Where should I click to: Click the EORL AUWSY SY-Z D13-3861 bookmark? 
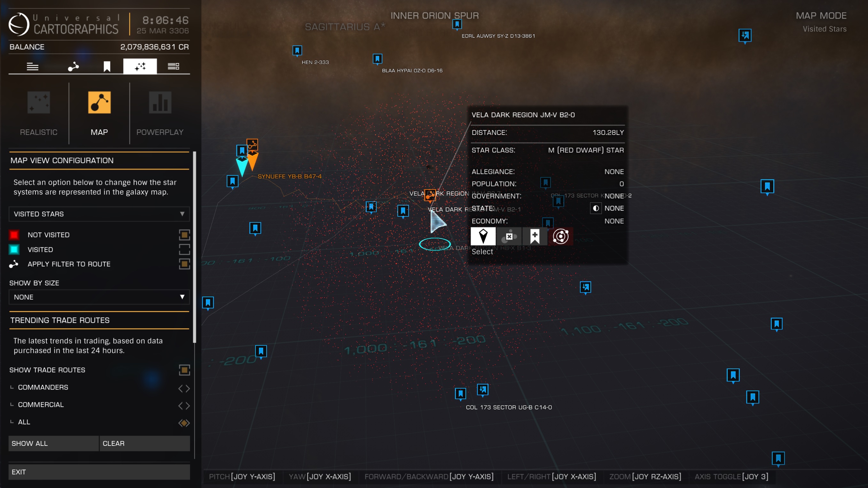pos(457,25)
